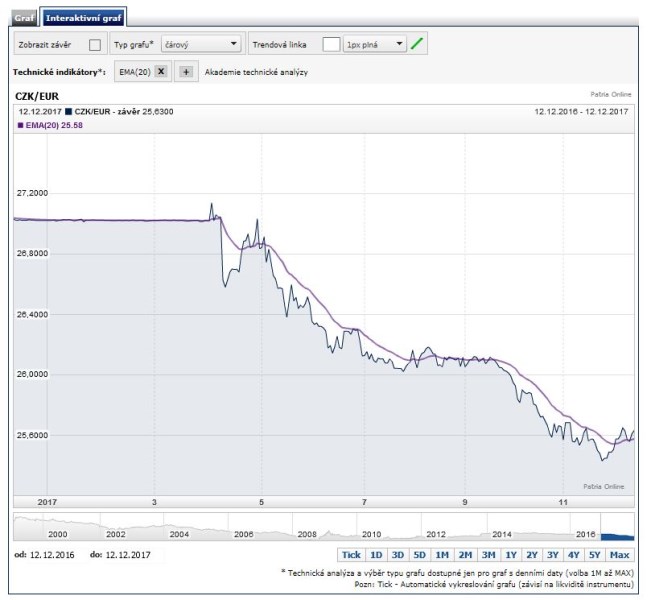This screenshot has height=600, width=651.
Task: Pick the Trendová linka color swatch
Action: [x=330, y=44]
